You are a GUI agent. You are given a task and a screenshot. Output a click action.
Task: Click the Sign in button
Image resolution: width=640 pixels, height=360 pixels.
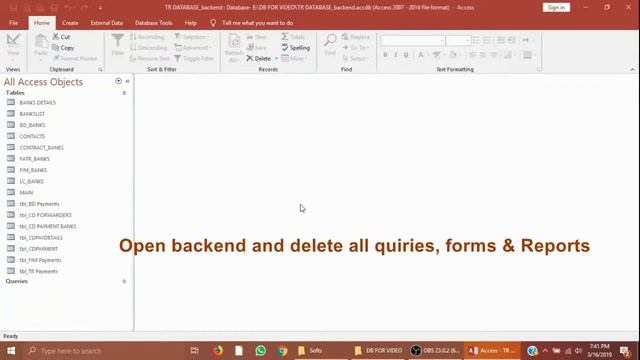pyautogui.click(x=556, y=7)
